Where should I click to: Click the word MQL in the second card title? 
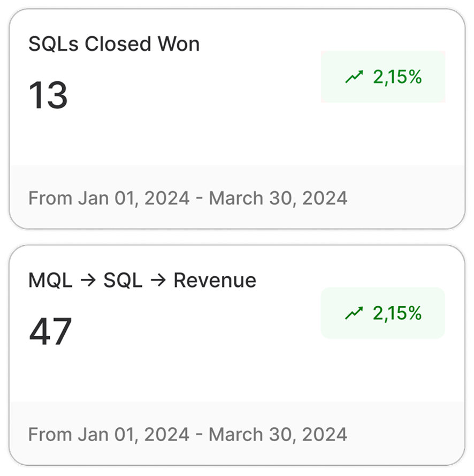[50, 281]
